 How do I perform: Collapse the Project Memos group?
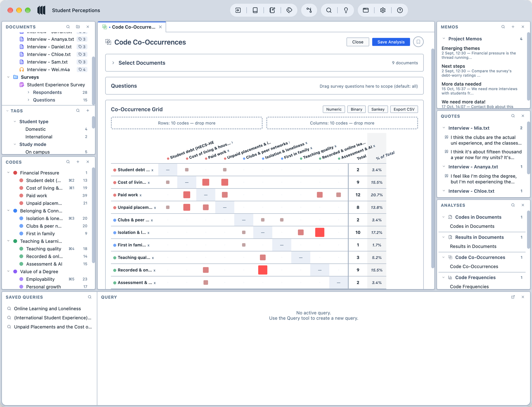click(x=444, y=39)
